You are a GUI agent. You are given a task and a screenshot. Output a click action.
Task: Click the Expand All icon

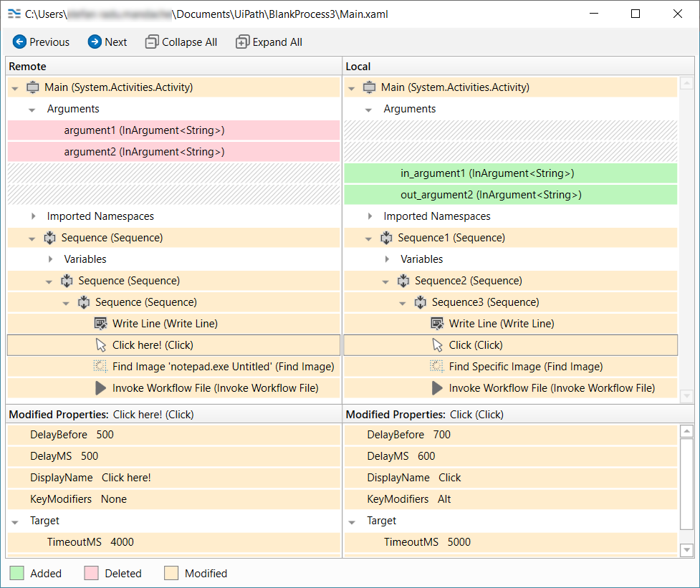[x=243, y=42]
